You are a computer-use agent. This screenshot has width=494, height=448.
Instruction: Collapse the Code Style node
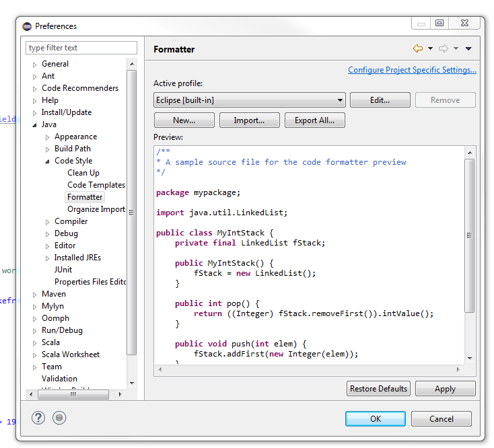(x=47, y=161)
